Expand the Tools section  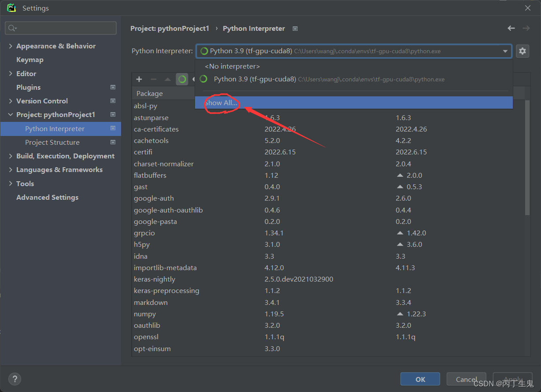pos(11,183)
